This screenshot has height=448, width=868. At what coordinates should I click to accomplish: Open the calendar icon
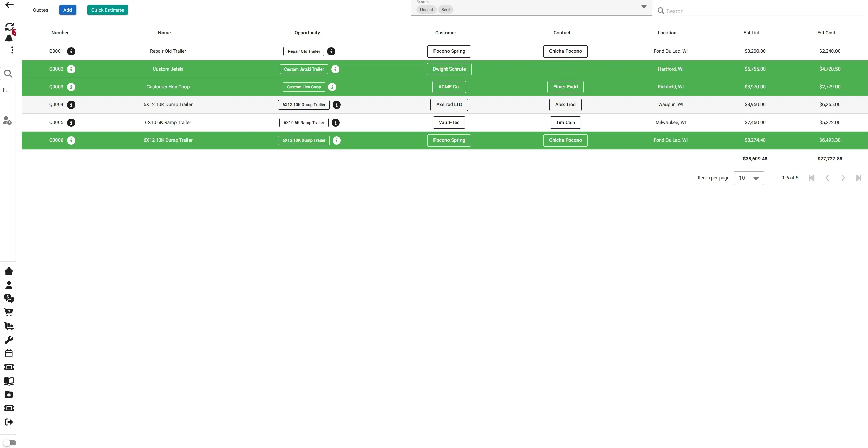tap(9, 353)
